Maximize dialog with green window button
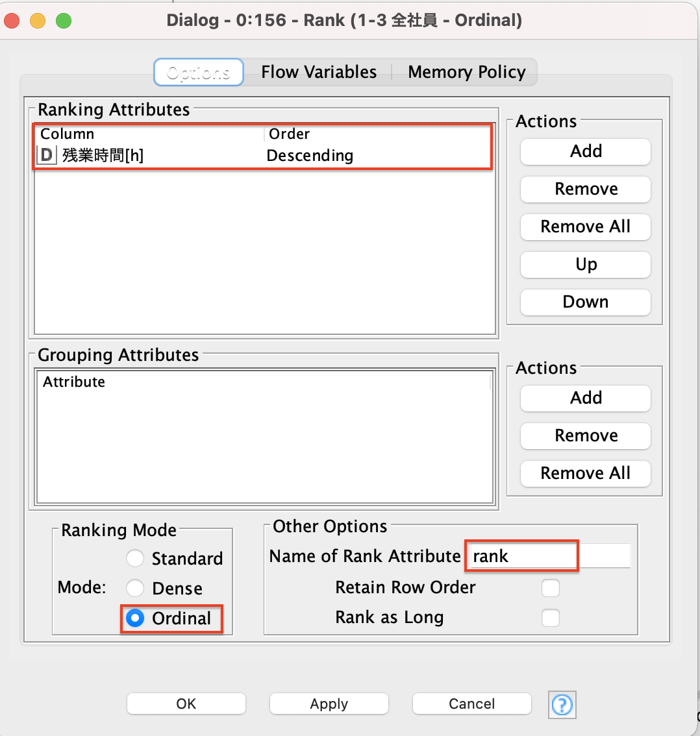Screen dimensions: 700x736 click(64, 21)
